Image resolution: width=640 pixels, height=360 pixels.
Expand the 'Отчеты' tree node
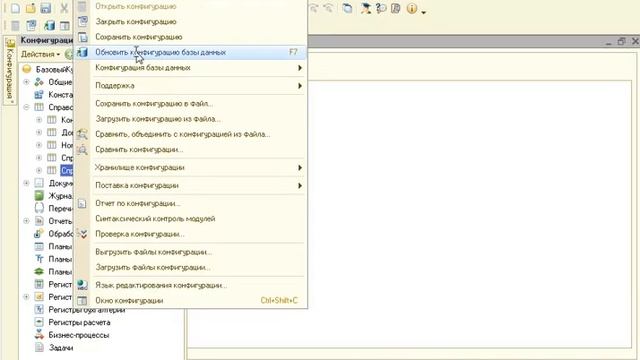click(27, 221)
